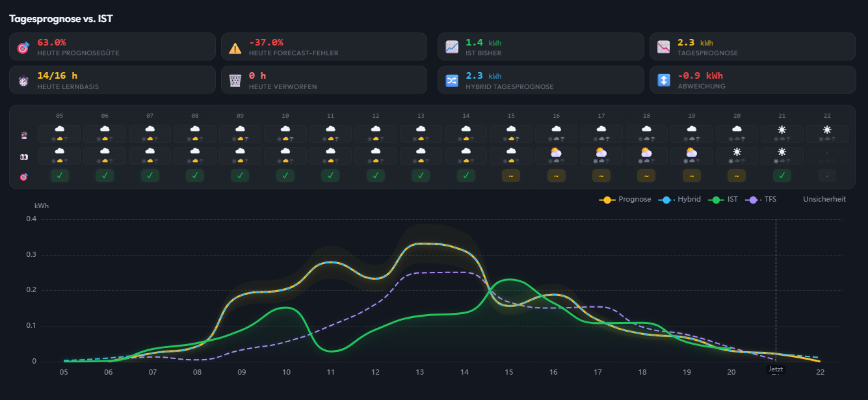Click the observed sun icon at hour 21
The height and width of the screenshot is (400, 868).
pos(782,152)
